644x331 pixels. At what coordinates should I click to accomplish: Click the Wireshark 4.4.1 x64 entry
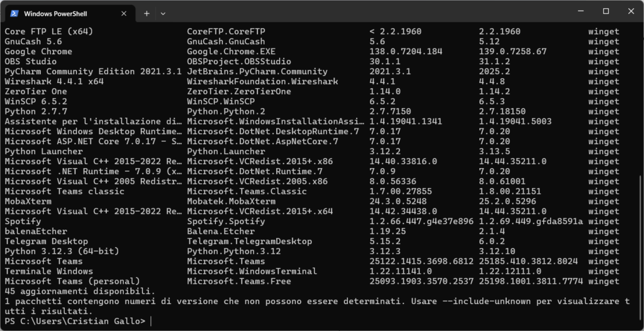tap(54, 82)
